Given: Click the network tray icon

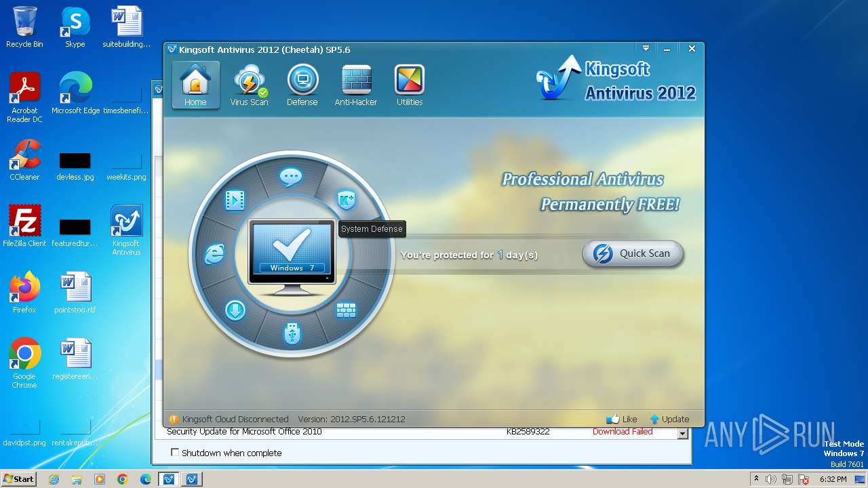Looking at the screenshot, I should [787, 479].
